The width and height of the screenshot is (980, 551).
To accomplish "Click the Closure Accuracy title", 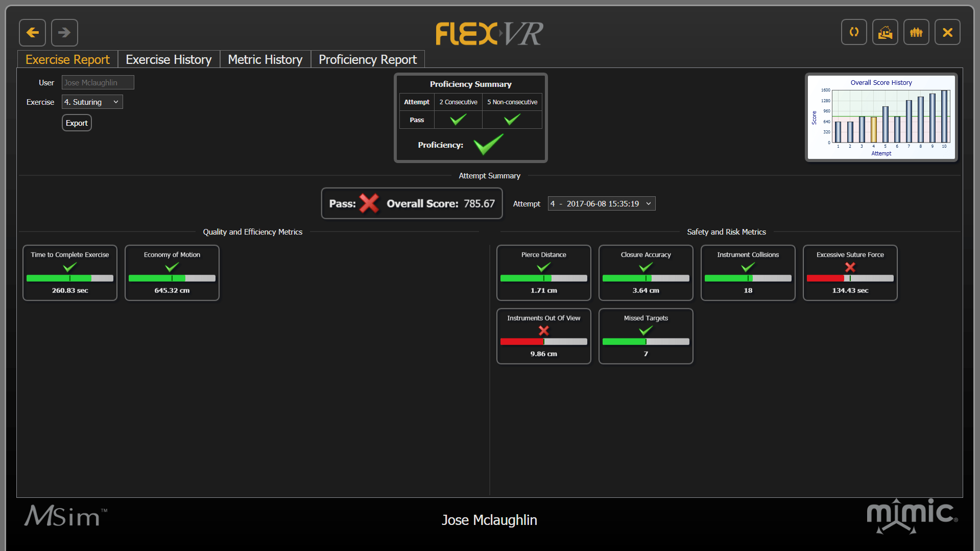I will click(x=646, y=255).
